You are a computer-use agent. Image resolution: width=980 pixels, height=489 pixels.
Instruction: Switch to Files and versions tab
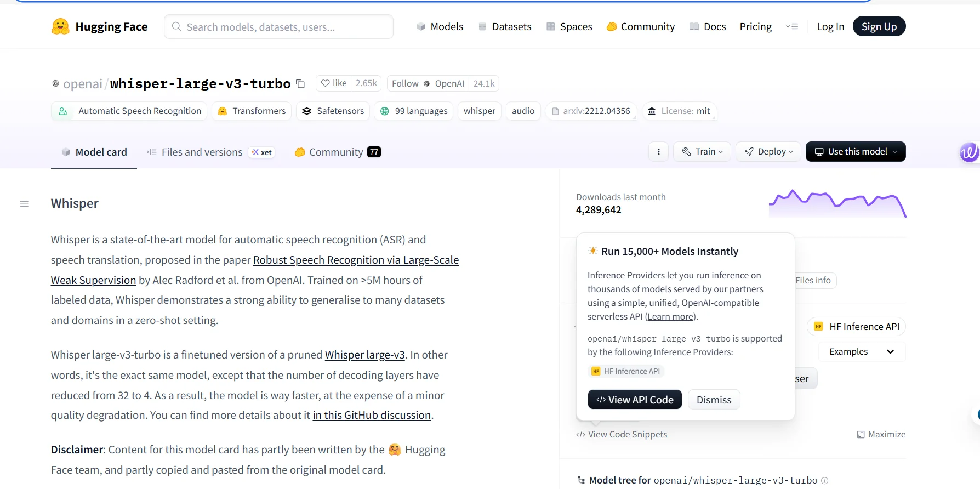(x=202, y=152)
